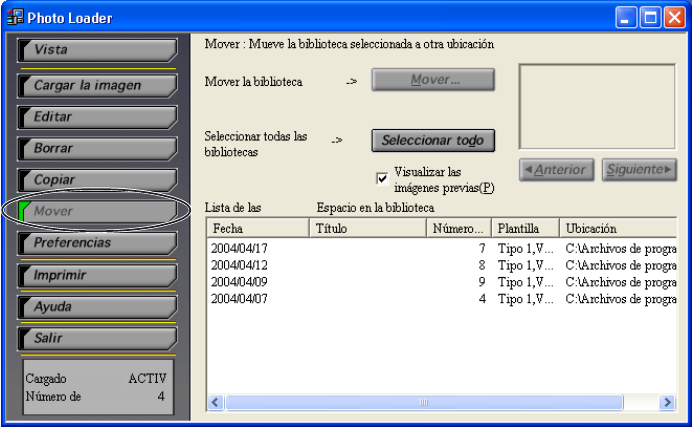692x427 pixels.
Task: Choose the Borrar sidebar option
Action: tap(97, 148)
